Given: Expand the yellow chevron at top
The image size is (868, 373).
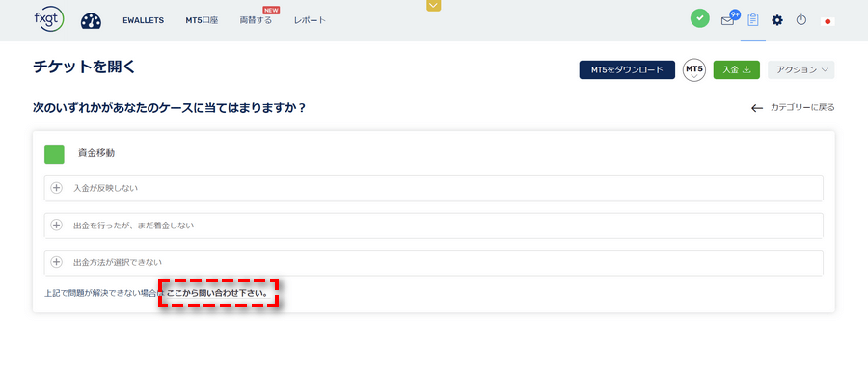Looking at the screenshot, I should [x=433, y=5].
